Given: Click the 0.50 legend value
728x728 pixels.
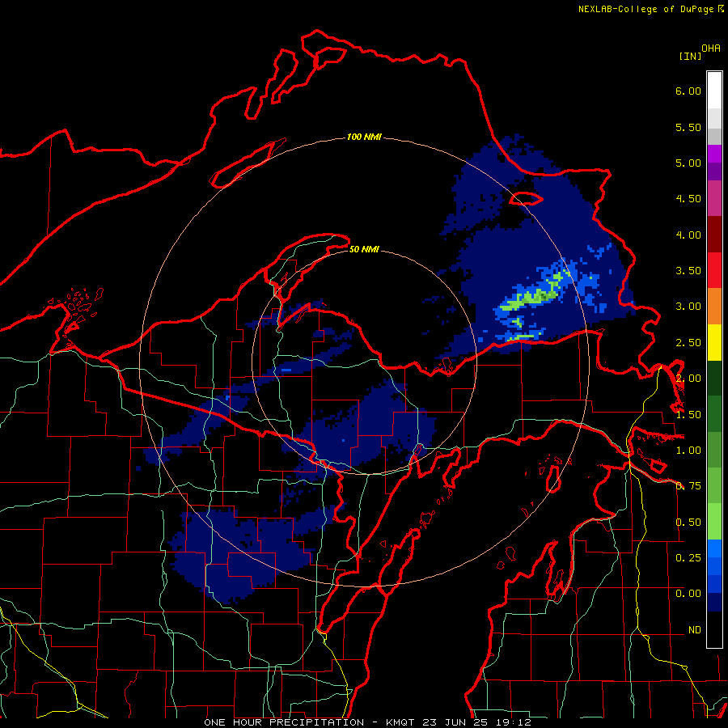Looking at the screenshot, I should (x=688, y=523).
